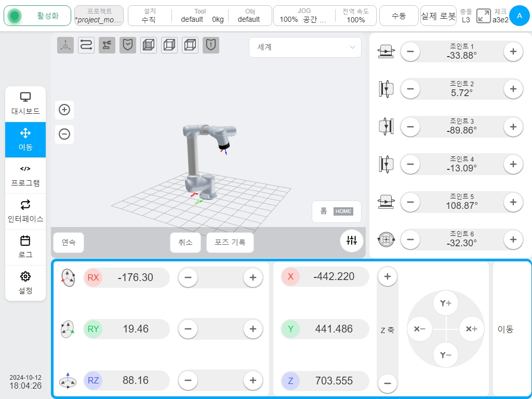This screenshot has width=532, height=399.
Task: Decrease 조인트 6 angle with minus
Action: coord(410,240)
